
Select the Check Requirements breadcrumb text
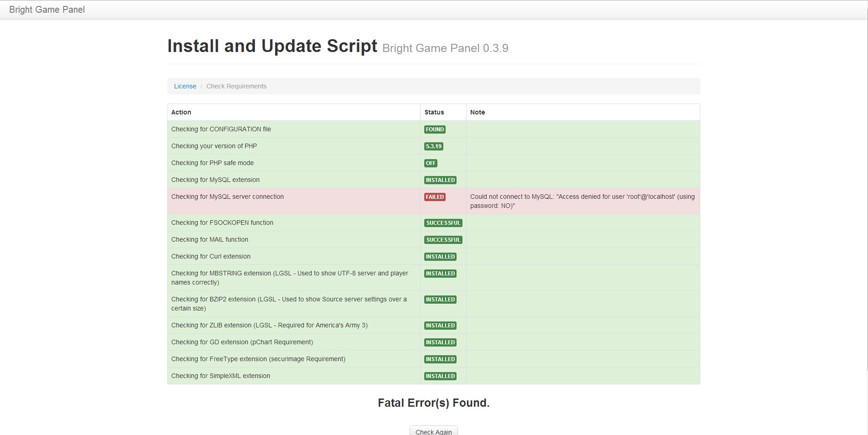[236, 86]
